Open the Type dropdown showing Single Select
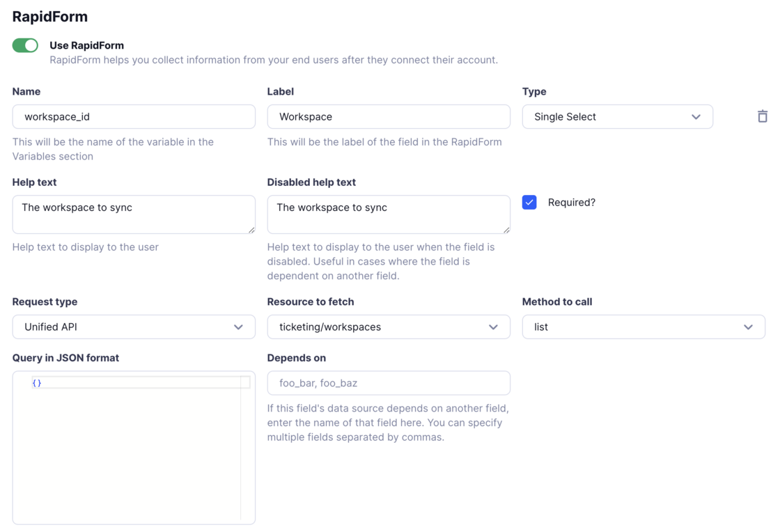Image resolution: width=780 pixels, height=532 pixels. tap(617, 117)
